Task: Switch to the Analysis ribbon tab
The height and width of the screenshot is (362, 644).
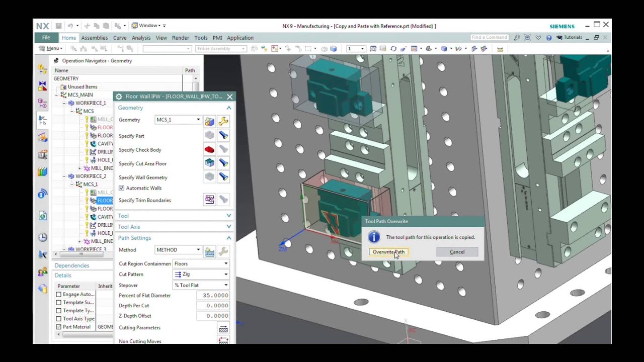Action: click(141, 38)
